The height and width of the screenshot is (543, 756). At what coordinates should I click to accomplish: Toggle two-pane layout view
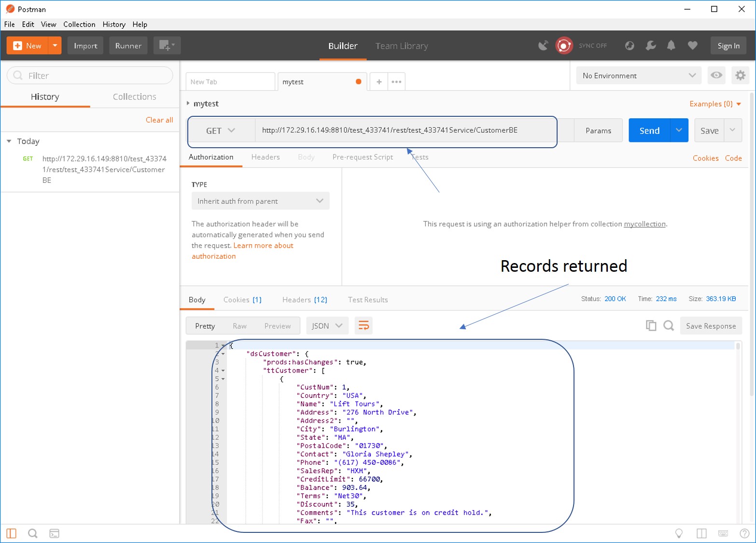701,533
